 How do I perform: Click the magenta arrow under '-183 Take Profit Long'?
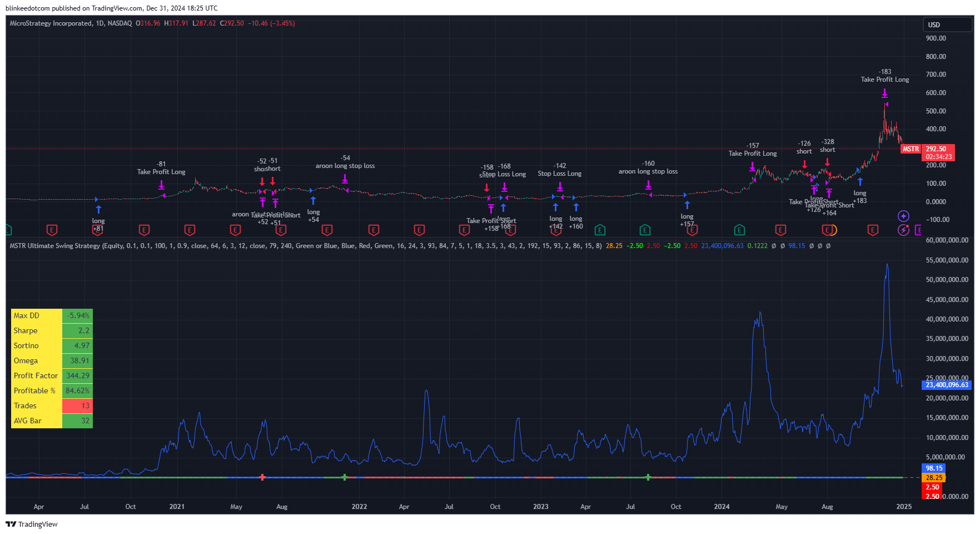point(884,93)
